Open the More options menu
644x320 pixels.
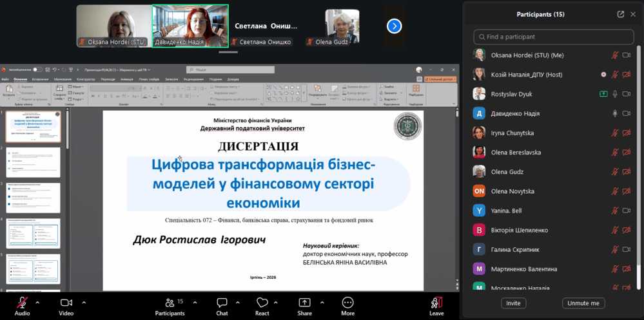347,306
